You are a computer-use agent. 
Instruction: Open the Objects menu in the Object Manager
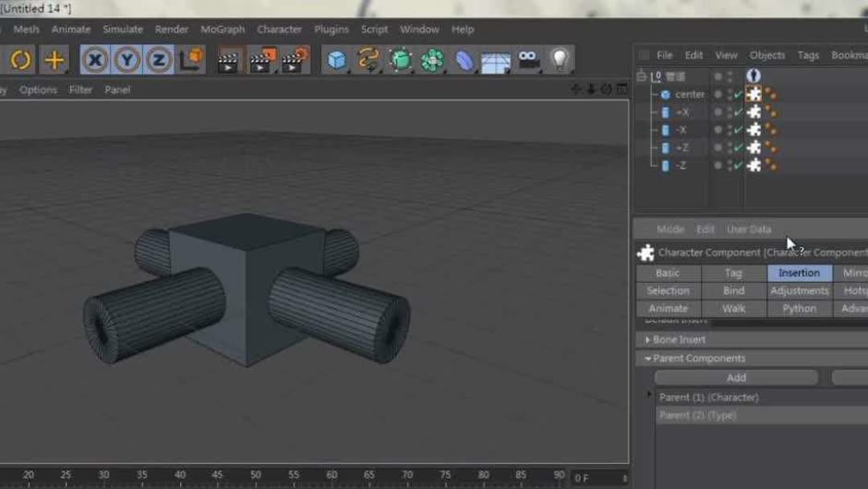[x=767, y=55]
